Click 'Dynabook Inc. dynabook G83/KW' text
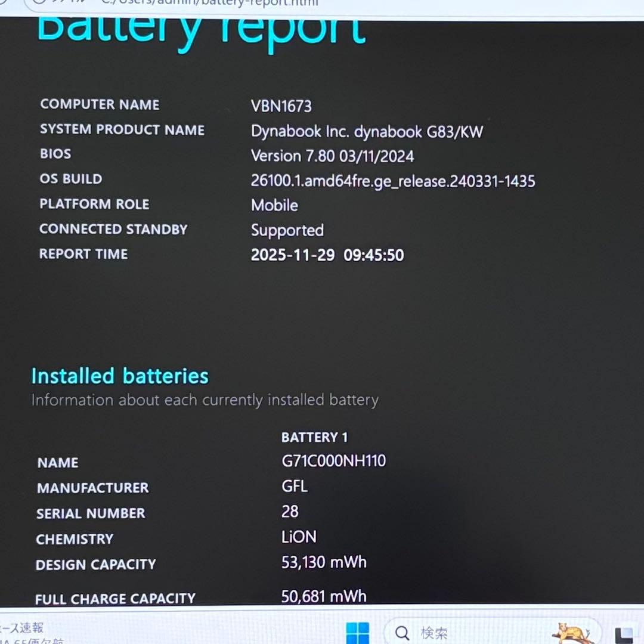Screen dimensions: 644x644 pos(367,131)
